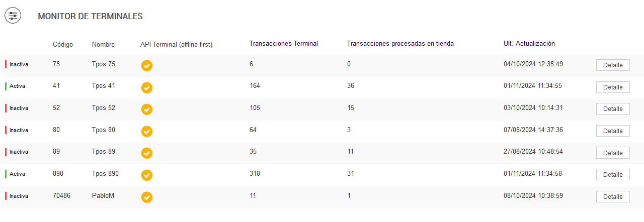Screen dimensions: 644x222
Task: Click API status checkmark for Tpos 52
Action: coord(147,109)
